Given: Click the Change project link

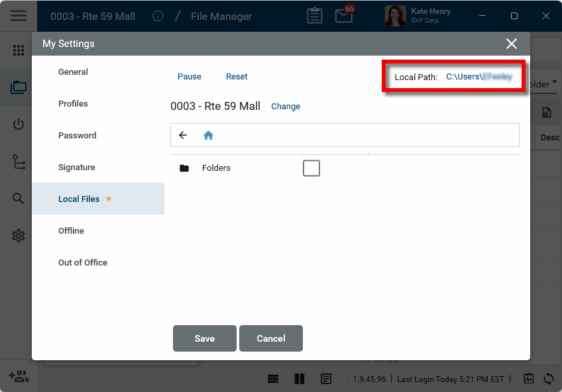Looking at the screenshot, I should click(x=286, y=107).
